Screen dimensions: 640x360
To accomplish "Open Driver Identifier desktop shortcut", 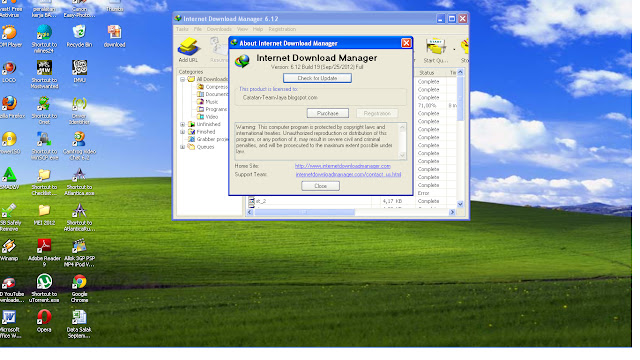I will pos(79,103).
